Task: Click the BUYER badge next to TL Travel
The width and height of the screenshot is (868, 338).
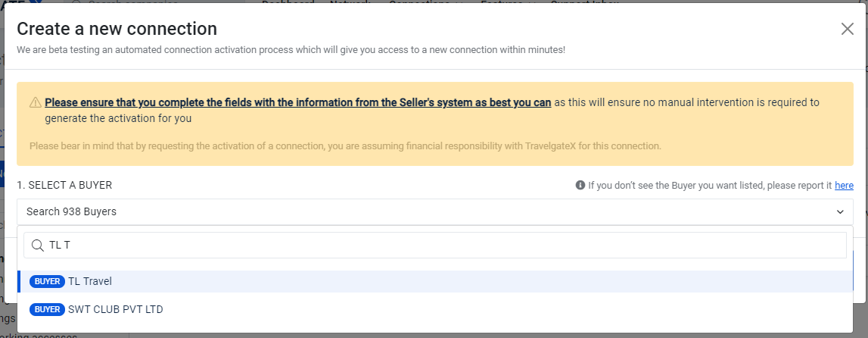Action: pos(47,281)
